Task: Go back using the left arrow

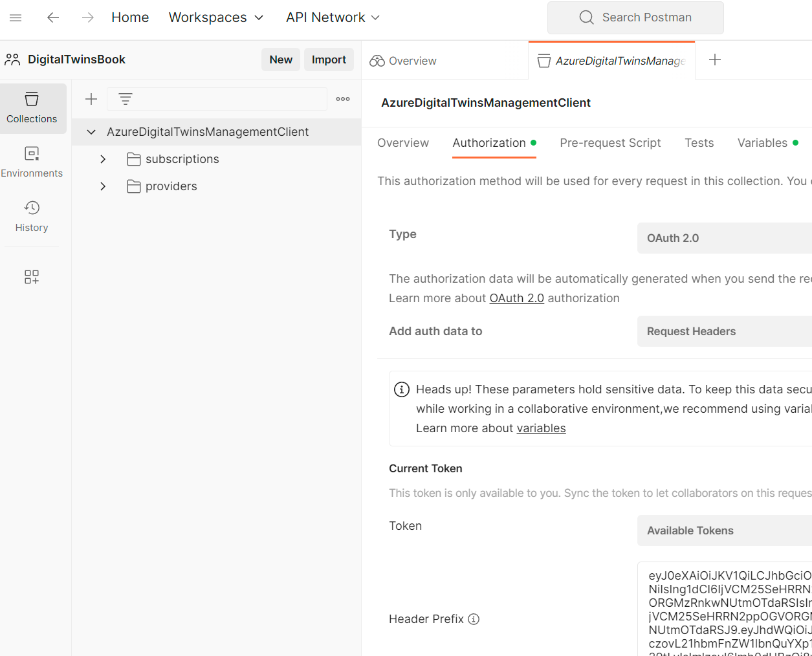Action: pos(53,17)
